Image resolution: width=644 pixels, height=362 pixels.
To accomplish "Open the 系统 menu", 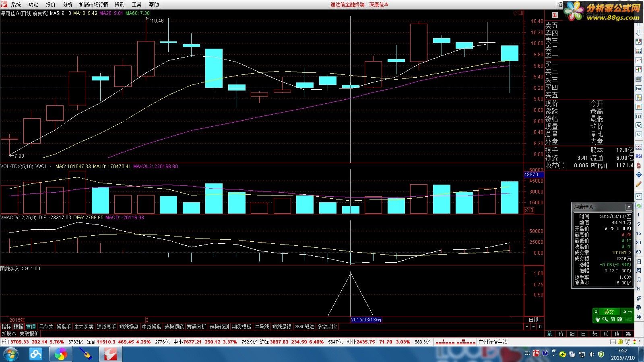I will 16,4.
